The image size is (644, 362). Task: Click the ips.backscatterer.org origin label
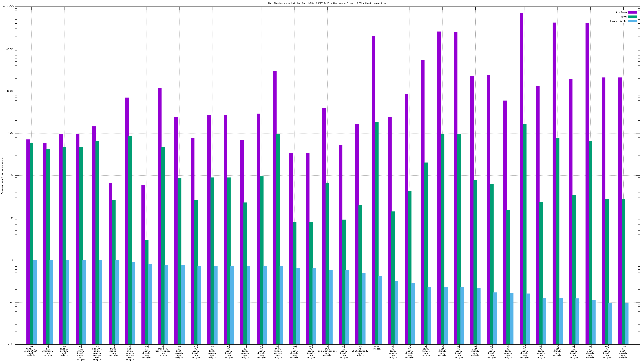coord(327,351)
